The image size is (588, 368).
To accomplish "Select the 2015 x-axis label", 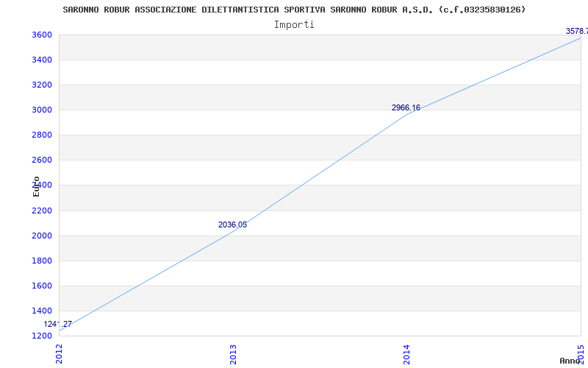I will click(x=581, y=354).
